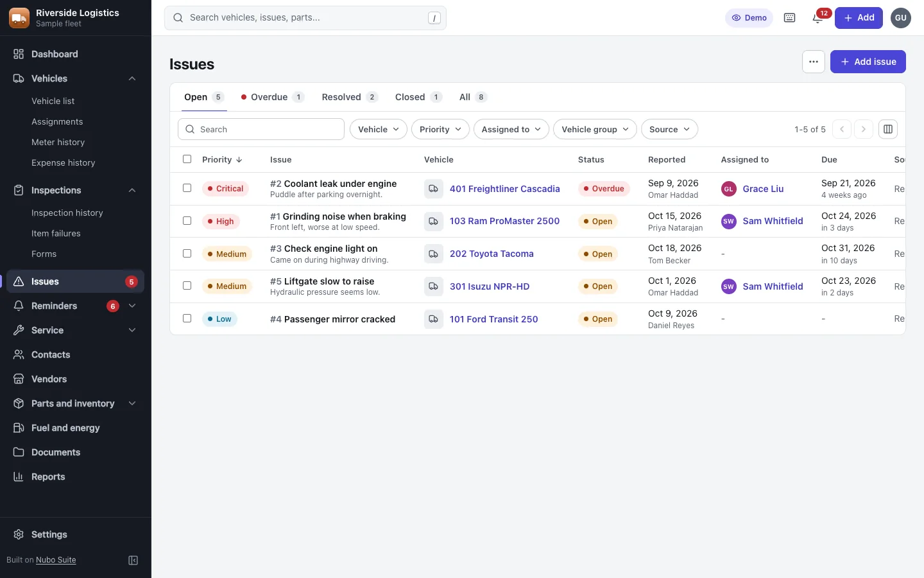
Task: Focus the global search vehicles, issues, parts box
Action: tap(305, 18)
